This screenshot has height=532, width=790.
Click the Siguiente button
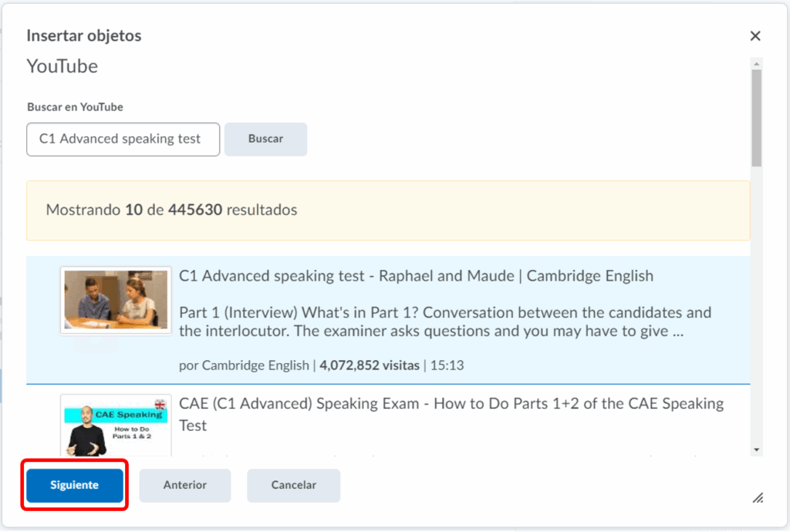[x=75, y=485]
